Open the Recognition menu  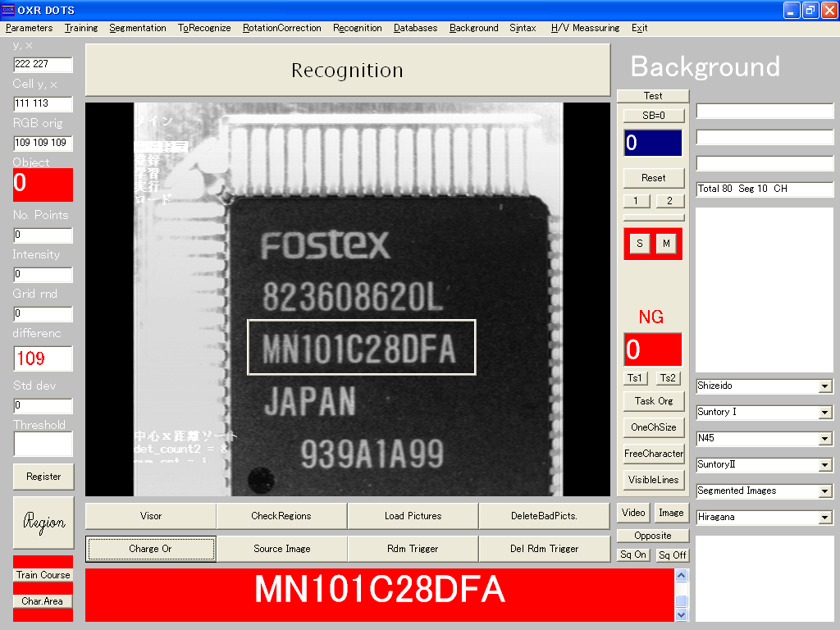(358, 28)
